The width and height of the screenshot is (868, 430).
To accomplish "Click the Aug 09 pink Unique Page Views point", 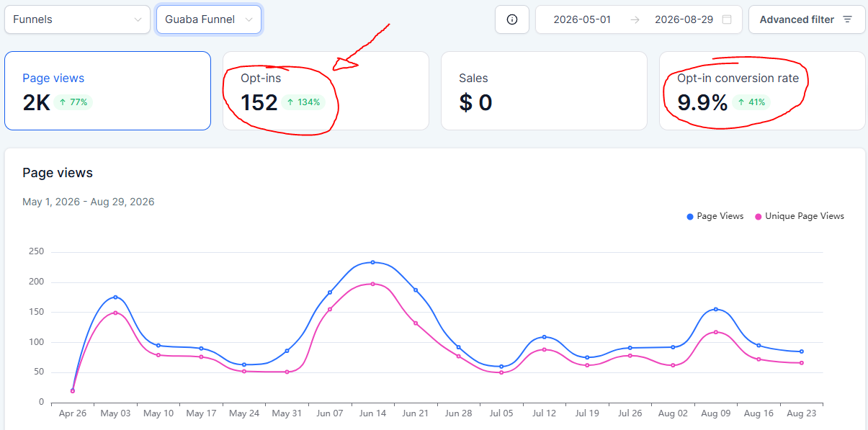I will point(715,332).
